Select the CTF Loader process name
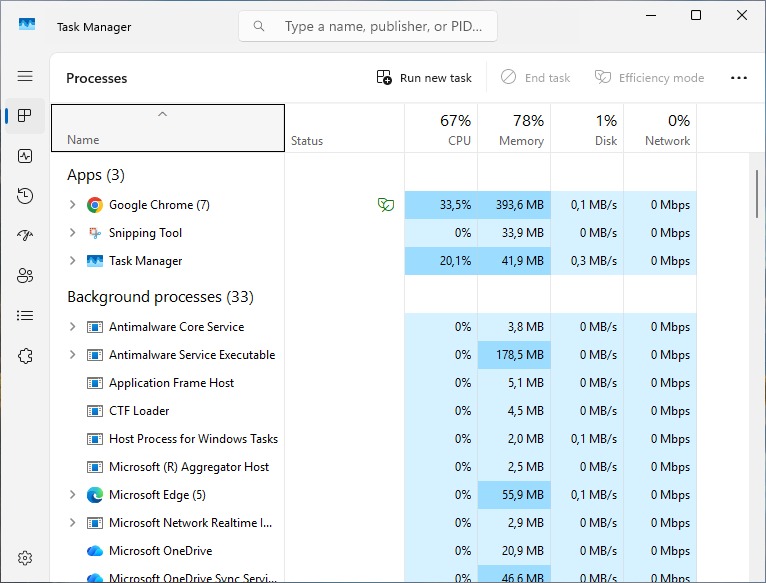Viewport: 766px width, 583px height. pos(139,411)
